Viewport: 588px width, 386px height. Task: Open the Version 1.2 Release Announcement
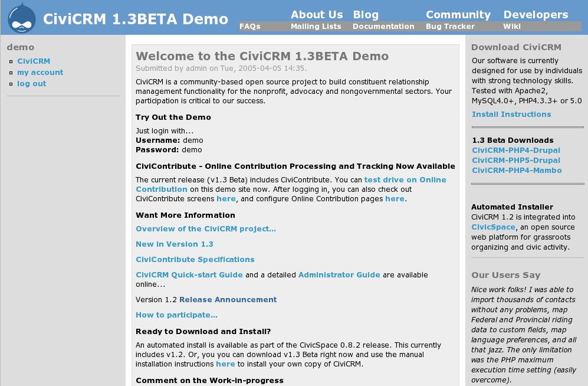228,300
